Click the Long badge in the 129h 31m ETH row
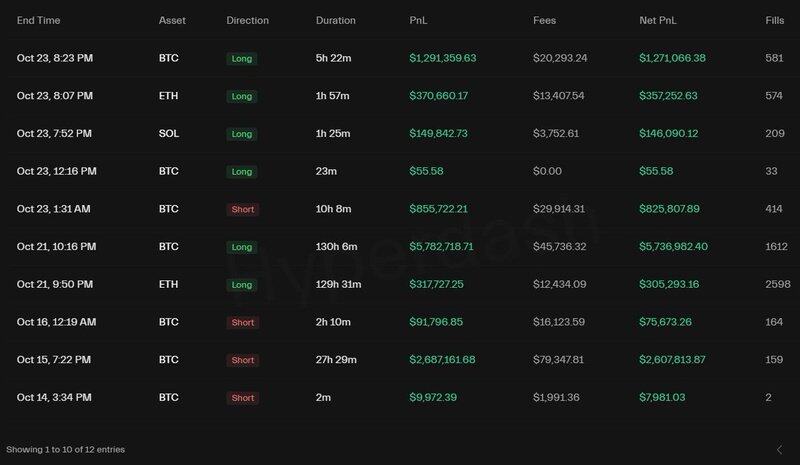The height and width of the screenshot is (465, 800). [241, 284]
